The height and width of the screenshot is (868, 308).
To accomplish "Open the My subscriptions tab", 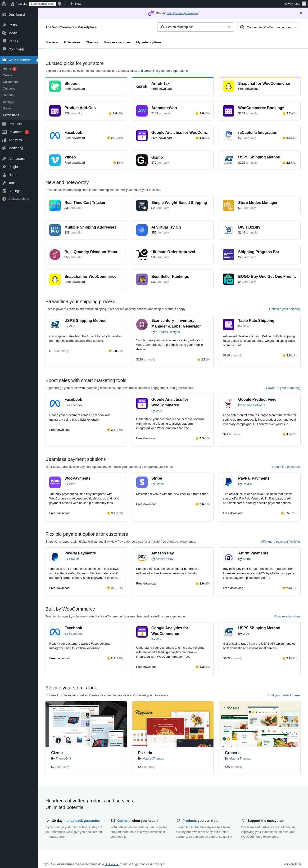I will 149,42.
